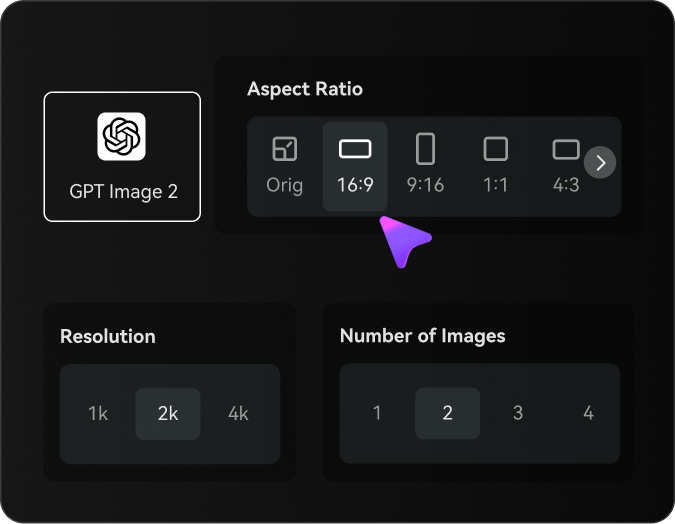The image size is (675, 524).
Task: Click the OpenAI logo icon
Action: (x=121, y=136)
